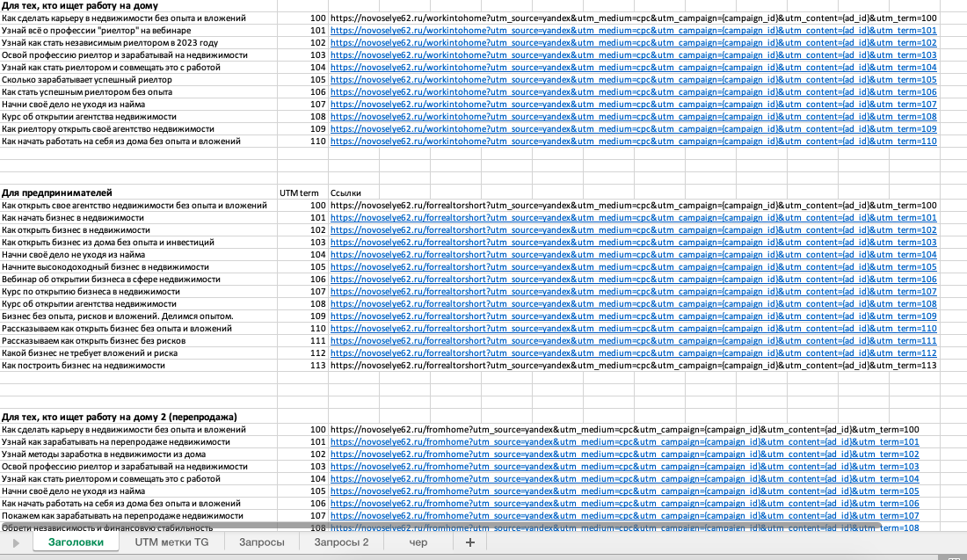The image size is (967, 560).
Task: Open the fromhome link ending utm_term=101
Action: click(625, 442)
